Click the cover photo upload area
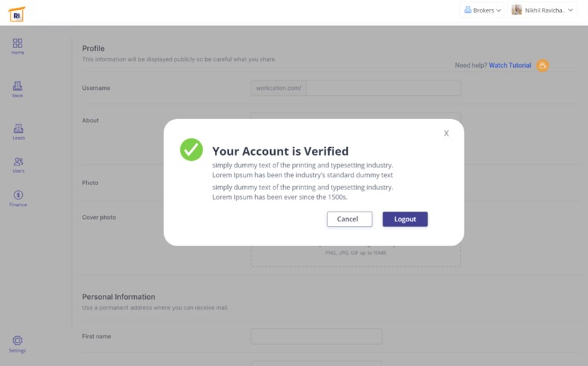The height and width of the screenshot is (366, 588). coord(356,257)
